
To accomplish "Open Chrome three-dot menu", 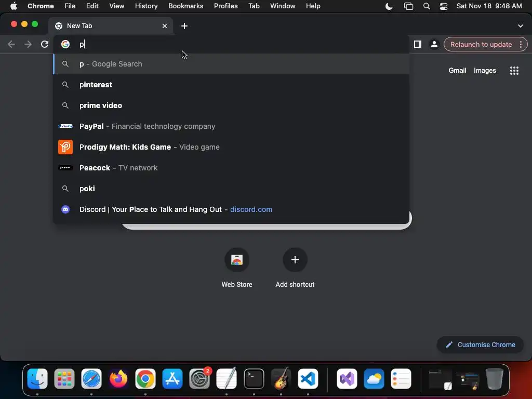I will coord(521,44).
